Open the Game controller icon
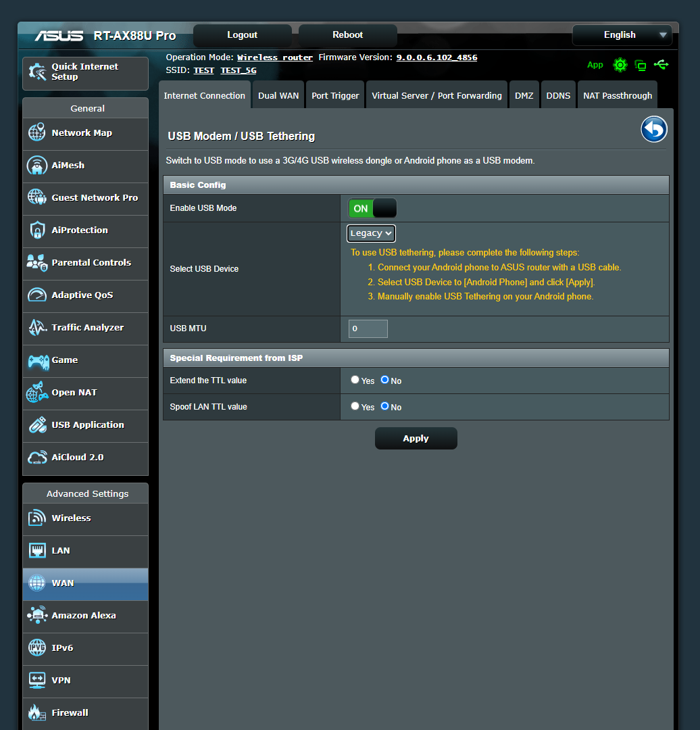Screen dimensions: 700x730 38,361
